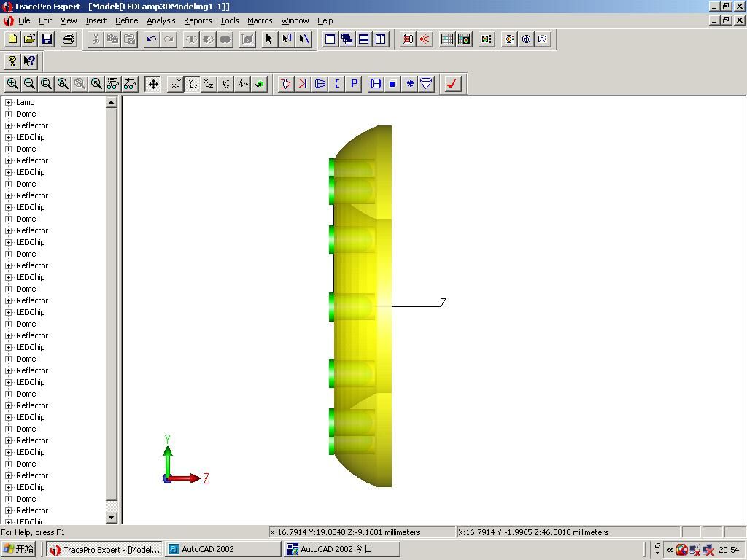Viewport: 747px width, 560px height.
Task: Open the irradiance map colored grid icon
Action: pos(463,39)
